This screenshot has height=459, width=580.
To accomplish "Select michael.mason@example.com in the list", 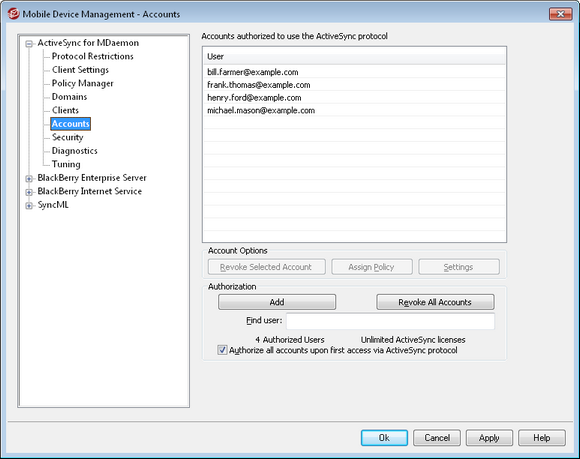I will click(354, 110).
